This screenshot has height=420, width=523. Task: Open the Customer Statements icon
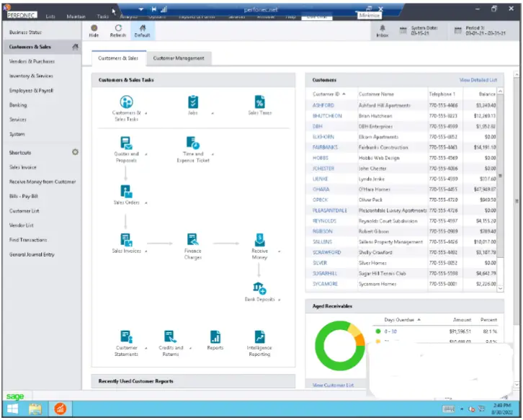[126, 336]
